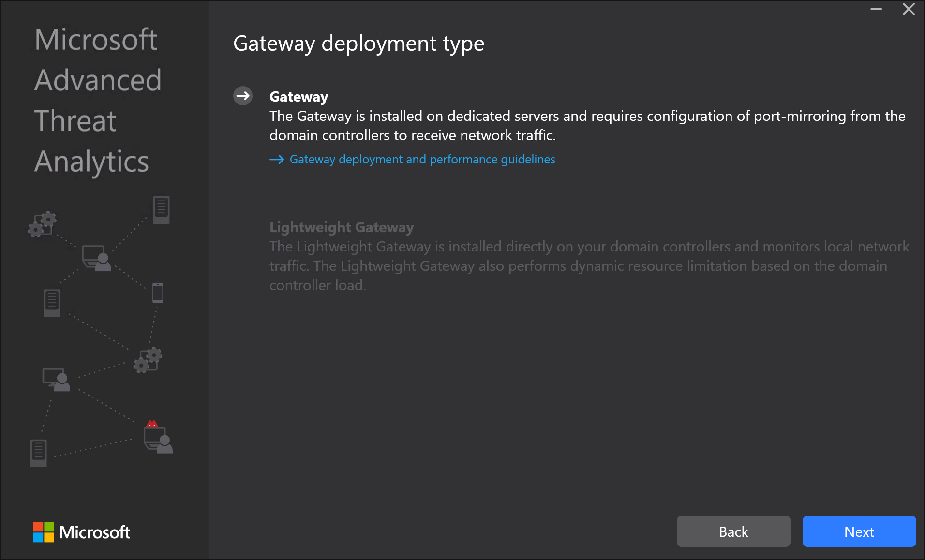Go back to the previous step
The image size is (925, 560).
[733, 531]
